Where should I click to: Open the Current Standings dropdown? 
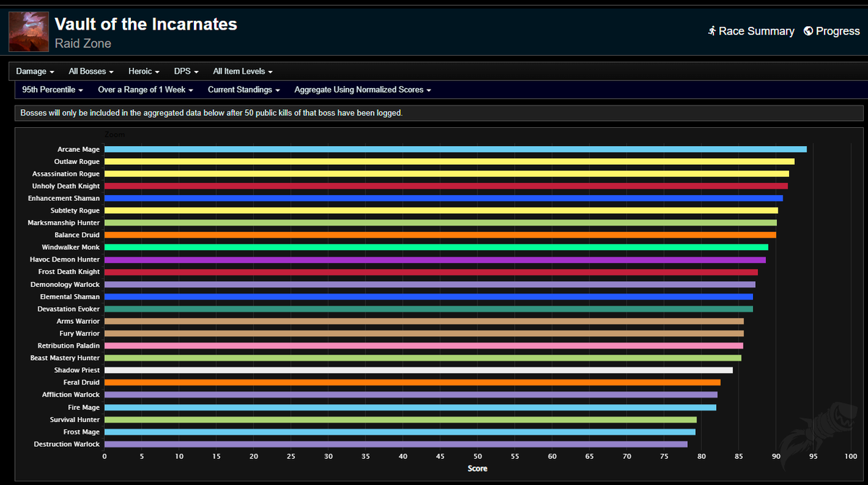click(x=244, y=90)
